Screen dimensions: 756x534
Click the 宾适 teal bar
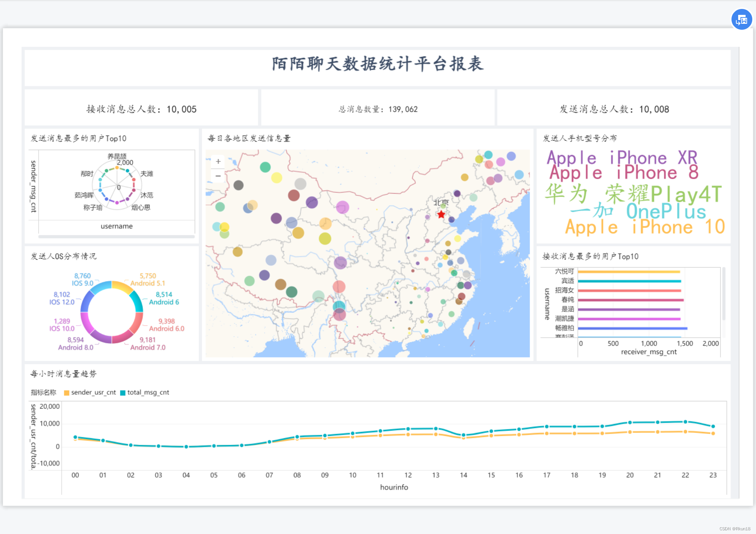[629, 281]
